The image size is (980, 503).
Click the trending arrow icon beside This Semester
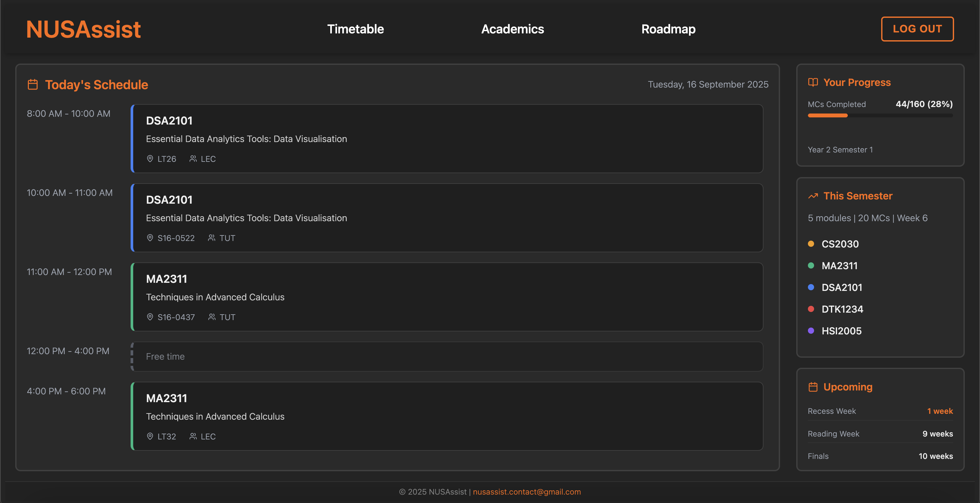pos(812,196)
